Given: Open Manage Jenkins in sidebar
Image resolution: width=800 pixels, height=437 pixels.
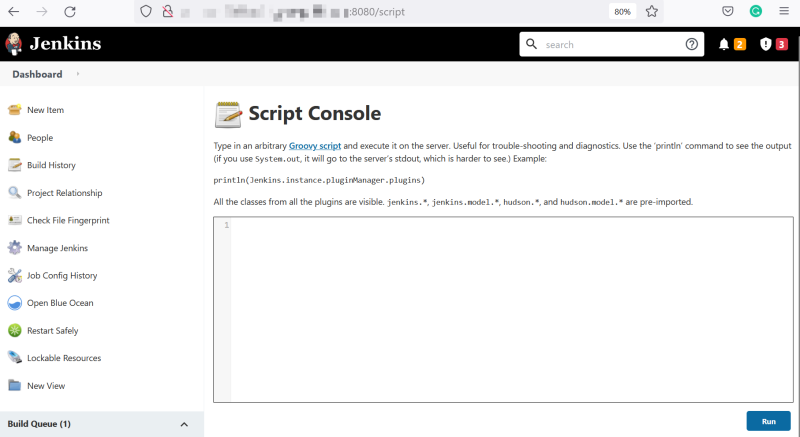Looking at the screenshot, I should tap(57, 248).
